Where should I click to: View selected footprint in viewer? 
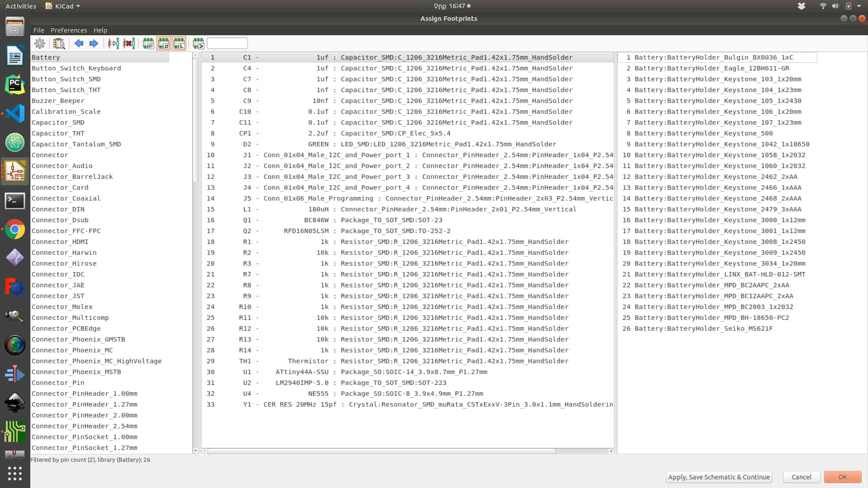[x=59, y=43]
